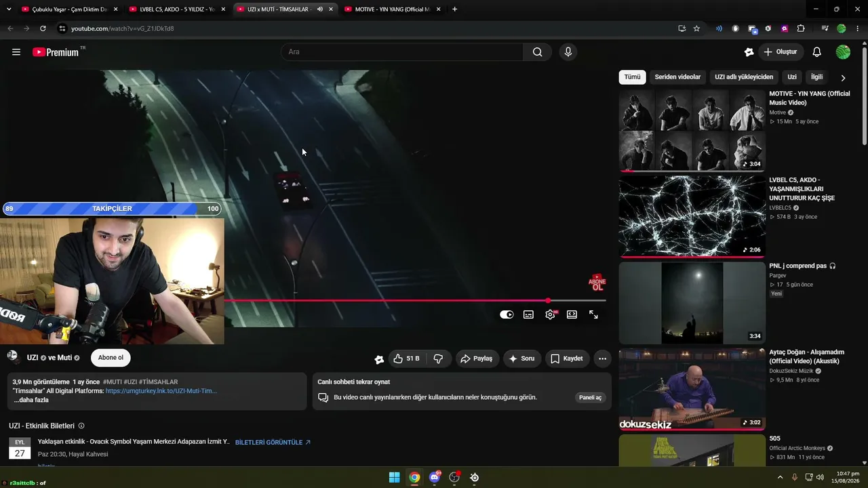Toggle subtitles in the video player
868x488 pixels.
point(529,314)
